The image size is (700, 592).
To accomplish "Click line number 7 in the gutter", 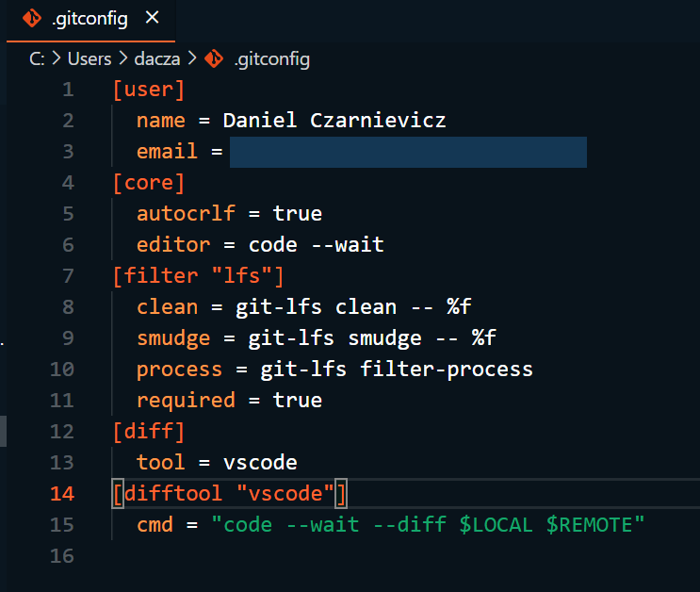I will click(x=67, y=276).
